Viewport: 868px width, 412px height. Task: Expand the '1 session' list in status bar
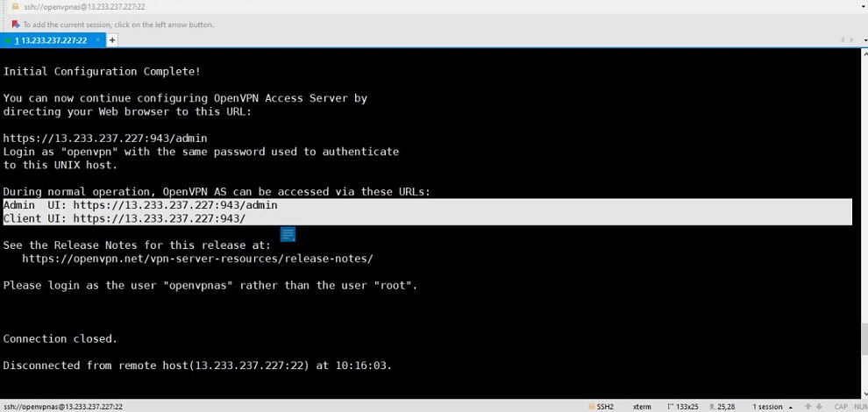pos(772,407)
